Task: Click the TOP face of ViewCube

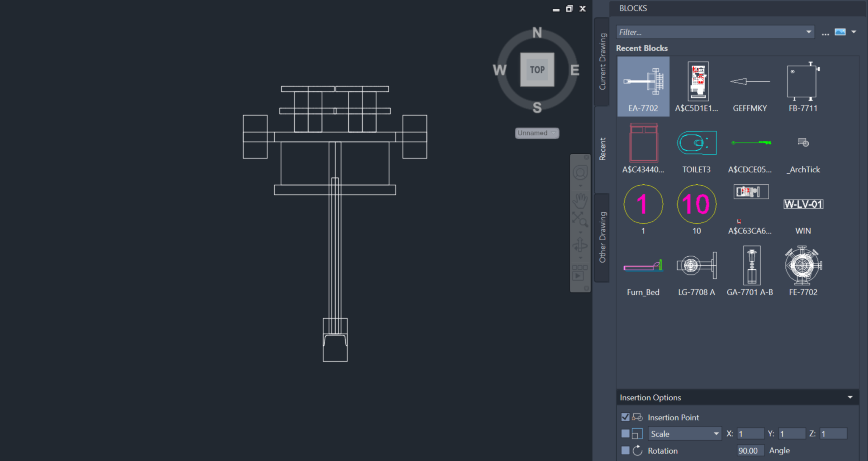Action: click(x=537, y=70)
